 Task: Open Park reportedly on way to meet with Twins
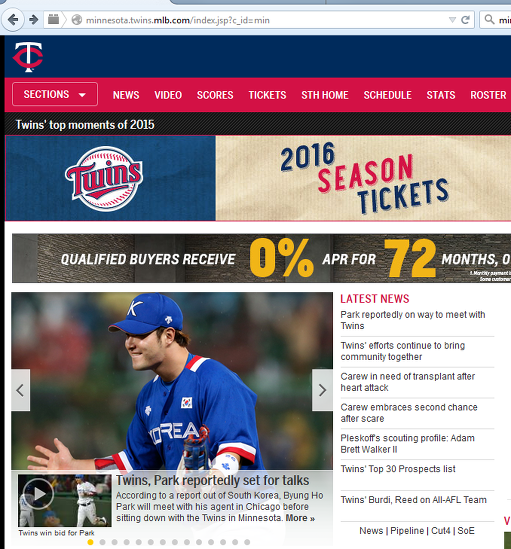pos(413,320)
